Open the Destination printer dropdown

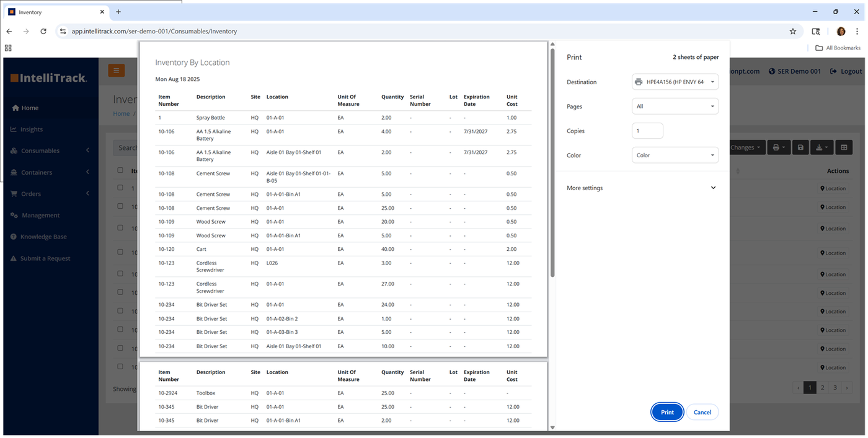[x=675, y=82]
